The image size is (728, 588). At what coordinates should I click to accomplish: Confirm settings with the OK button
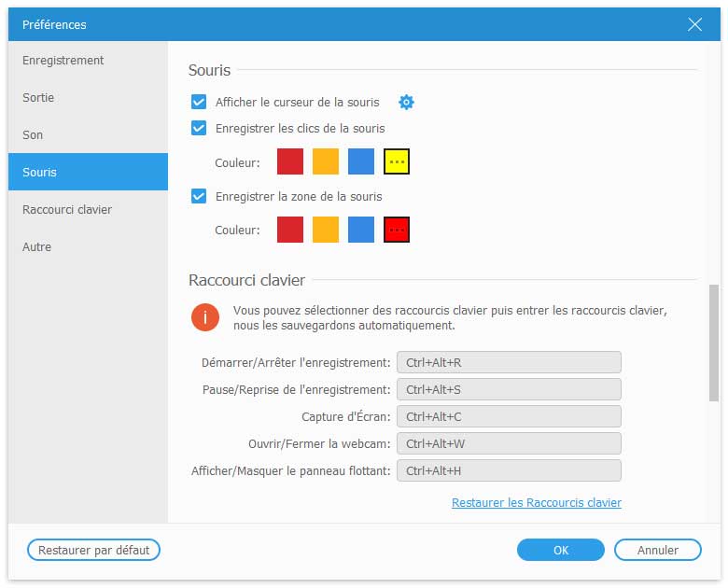tap(560, 551)
